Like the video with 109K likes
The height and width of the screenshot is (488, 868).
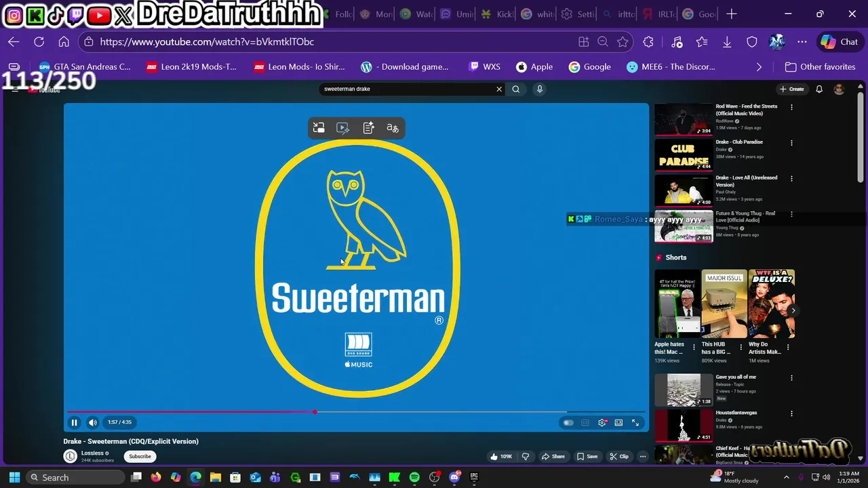pyautogui.click(x=501, y=456)
